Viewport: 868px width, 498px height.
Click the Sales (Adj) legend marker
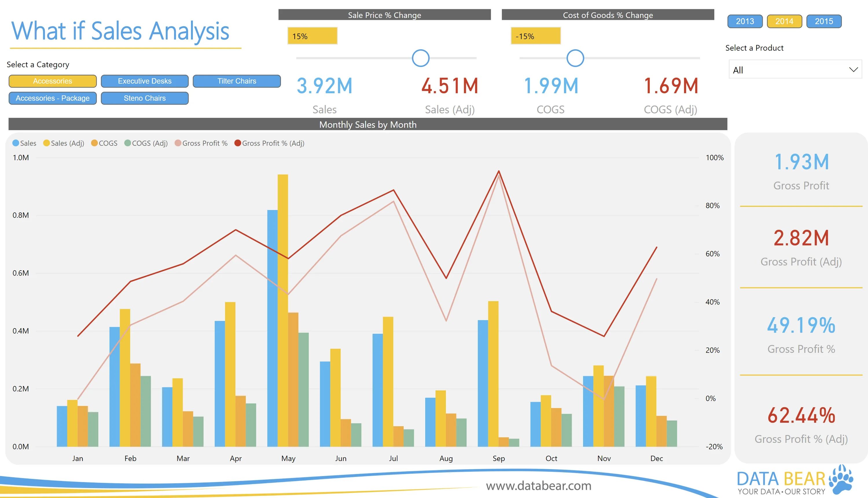(x=47, y=143)
